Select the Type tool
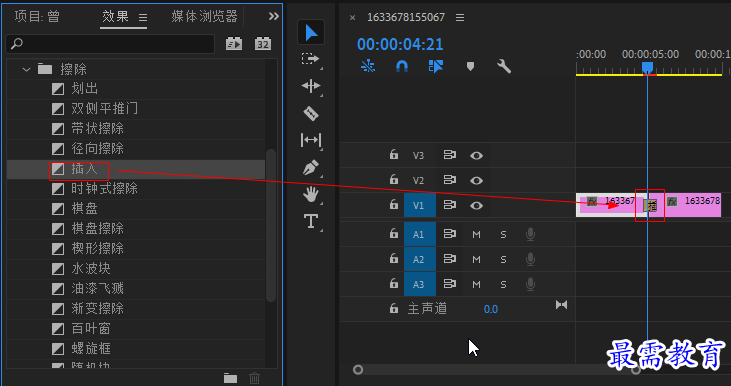731x386 pixels. click(310, 221)
